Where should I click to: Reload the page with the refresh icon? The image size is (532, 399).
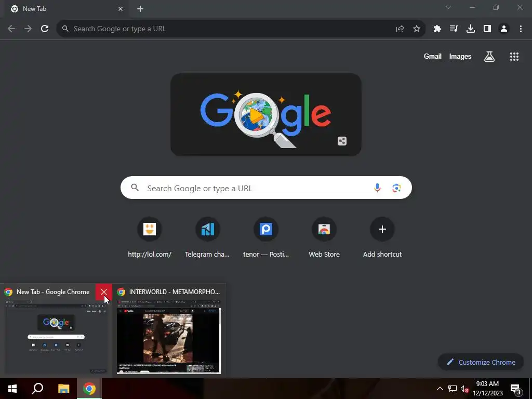click(45, 29)
